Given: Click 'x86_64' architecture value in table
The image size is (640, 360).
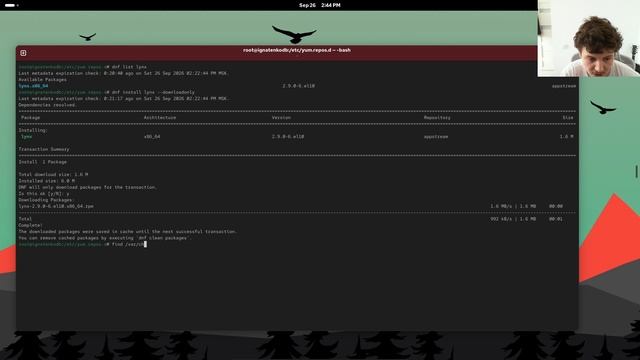Looking at the screenshot, I should pyautogui.click(x=152, y=137).
